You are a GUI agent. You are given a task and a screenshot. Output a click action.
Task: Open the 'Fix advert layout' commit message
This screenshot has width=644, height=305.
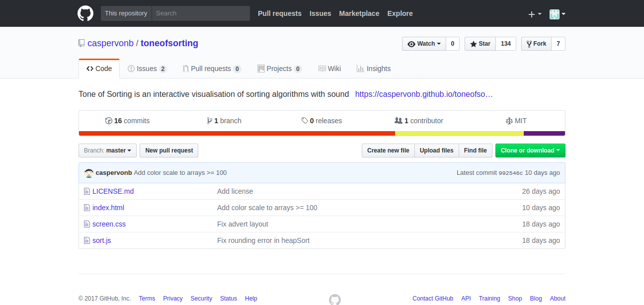pos(242,224)
